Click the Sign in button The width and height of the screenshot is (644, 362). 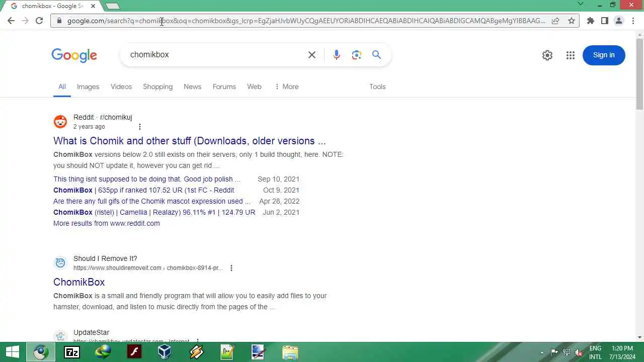(604, 55)
